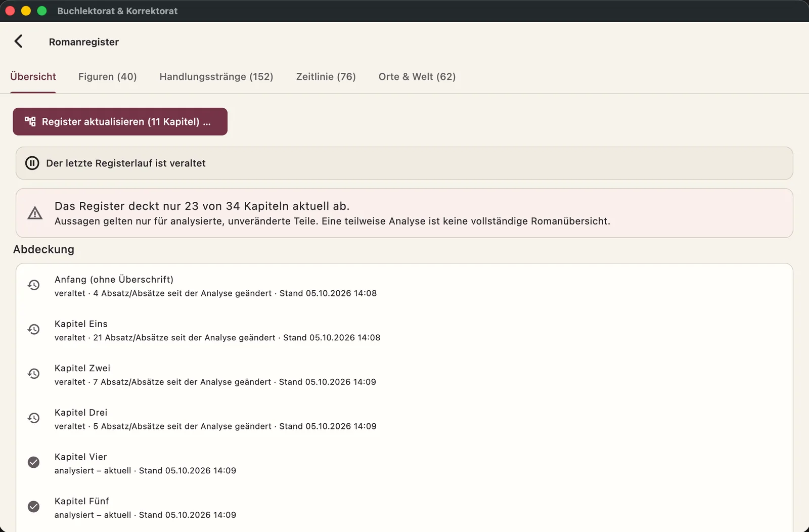
Task: Select the 'Kapitel Vier' row title
Action: point(81,457)
